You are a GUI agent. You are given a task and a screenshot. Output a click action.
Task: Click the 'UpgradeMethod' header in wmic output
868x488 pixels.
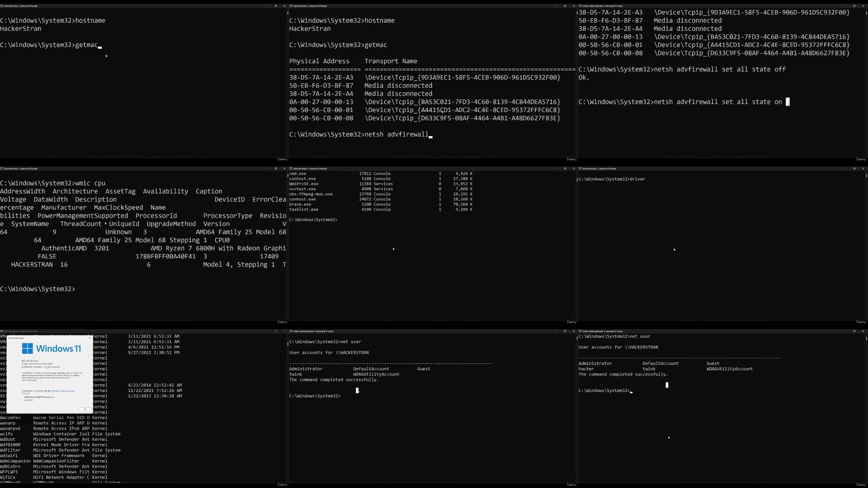point(171,224)
